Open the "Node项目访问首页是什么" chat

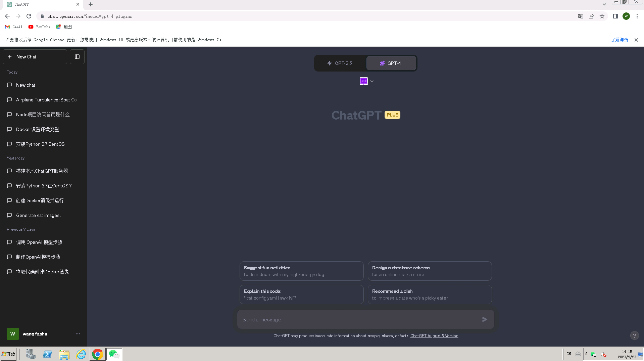44,115
